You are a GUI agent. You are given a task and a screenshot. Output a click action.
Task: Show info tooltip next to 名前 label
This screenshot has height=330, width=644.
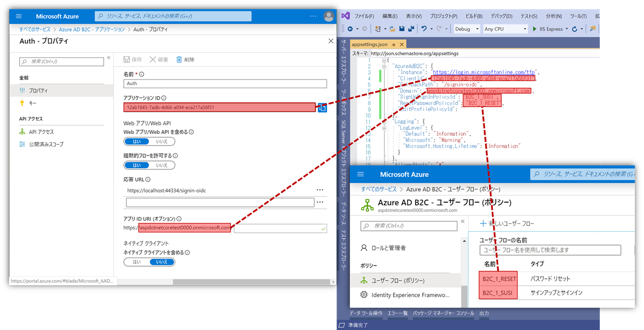tap(142, 74)
